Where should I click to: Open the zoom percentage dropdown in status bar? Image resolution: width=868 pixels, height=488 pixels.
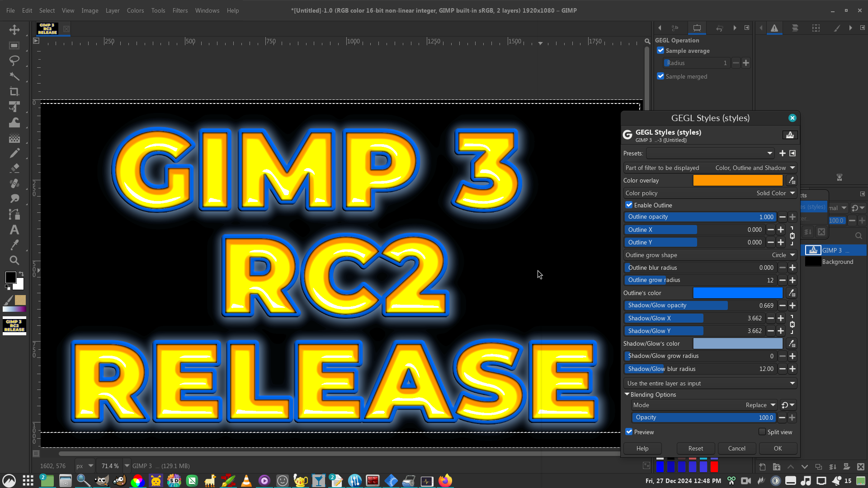point(127,466)
